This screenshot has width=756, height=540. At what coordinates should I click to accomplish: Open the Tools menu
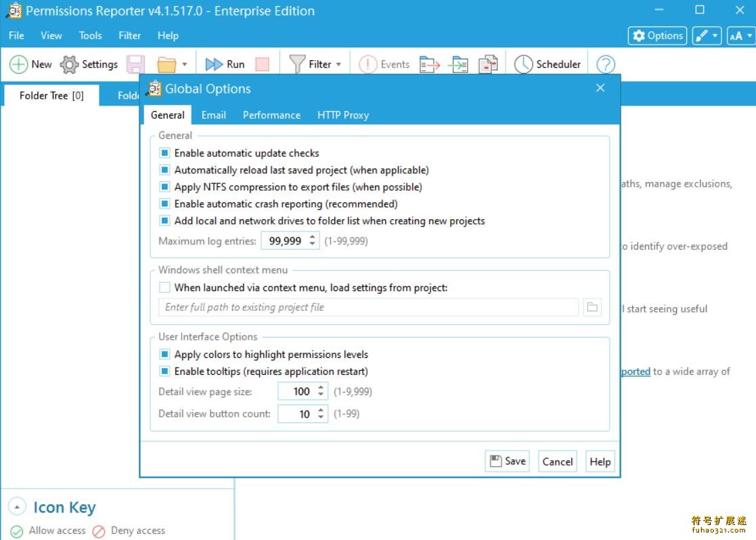[90, 36]
